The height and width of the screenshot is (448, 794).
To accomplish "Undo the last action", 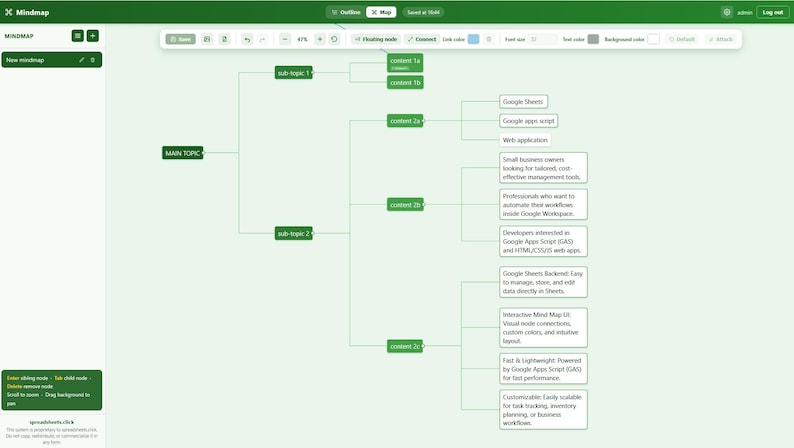I will (247, 39).
